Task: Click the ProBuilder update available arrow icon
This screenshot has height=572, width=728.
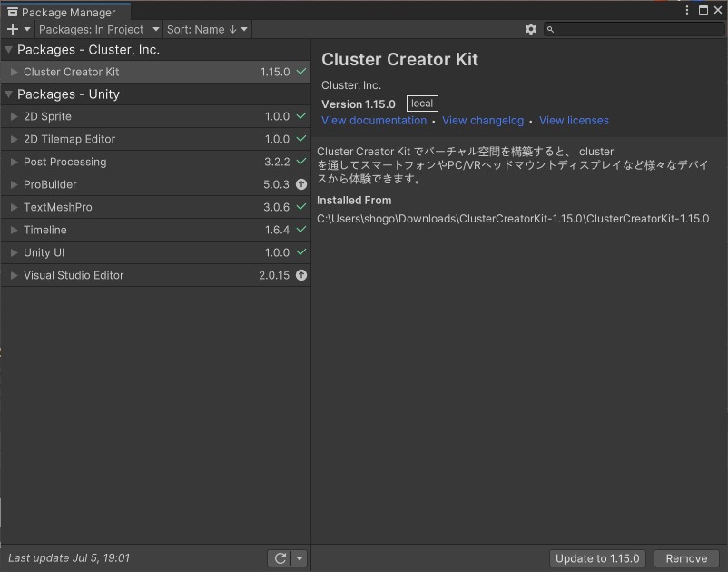Action: pyautogui.click(x=301, y=184)
